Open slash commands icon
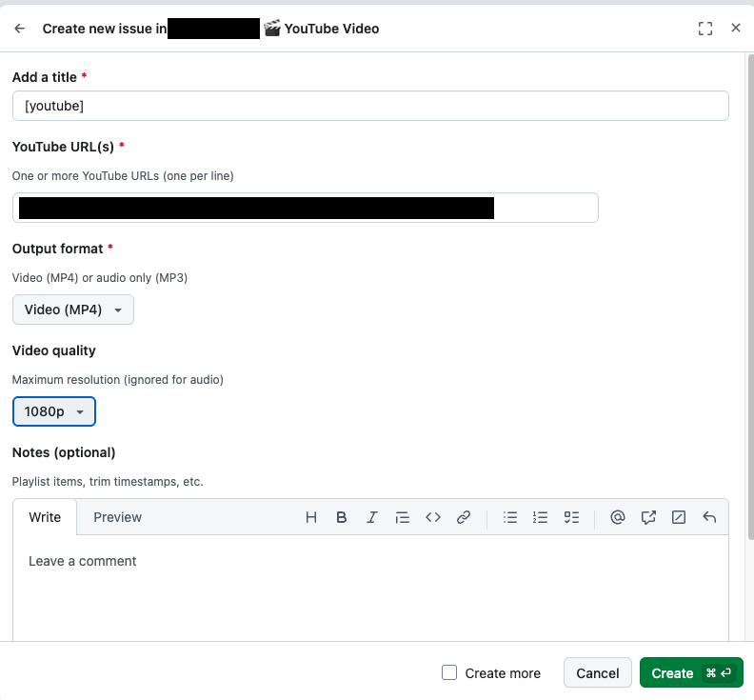Viewport: 754px width, 700px height. tap(679, 517)
